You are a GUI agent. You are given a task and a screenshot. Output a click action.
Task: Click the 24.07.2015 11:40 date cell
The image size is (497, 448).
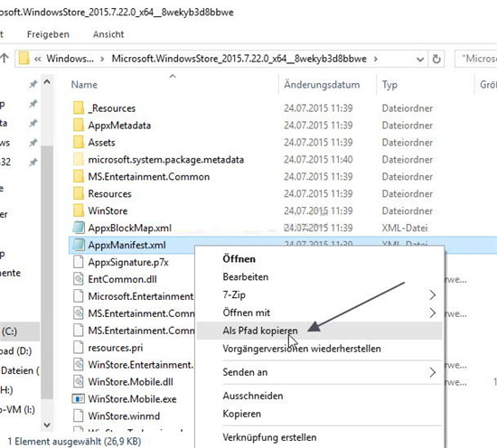click(318, 159)
